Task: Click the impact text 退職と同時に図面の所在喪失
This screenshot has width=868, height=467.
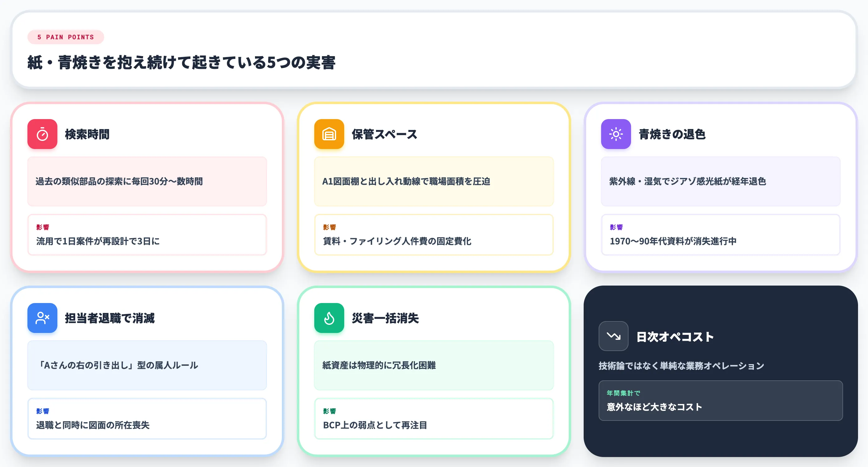Action: coord(93,425)
